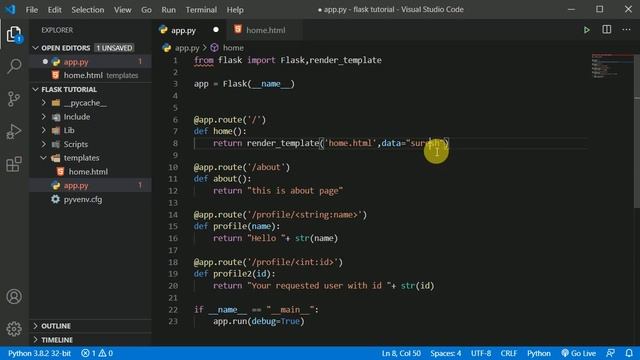Switch to the home.html editor tab
The image size is (640, 360).
265,30
